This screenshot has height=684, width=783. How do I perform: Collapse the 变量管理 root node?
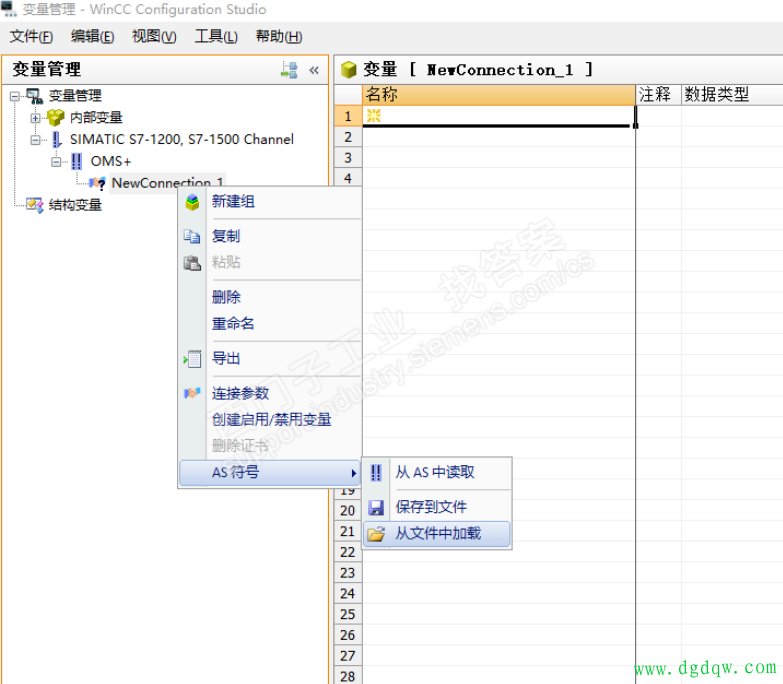tap(14, 96)
